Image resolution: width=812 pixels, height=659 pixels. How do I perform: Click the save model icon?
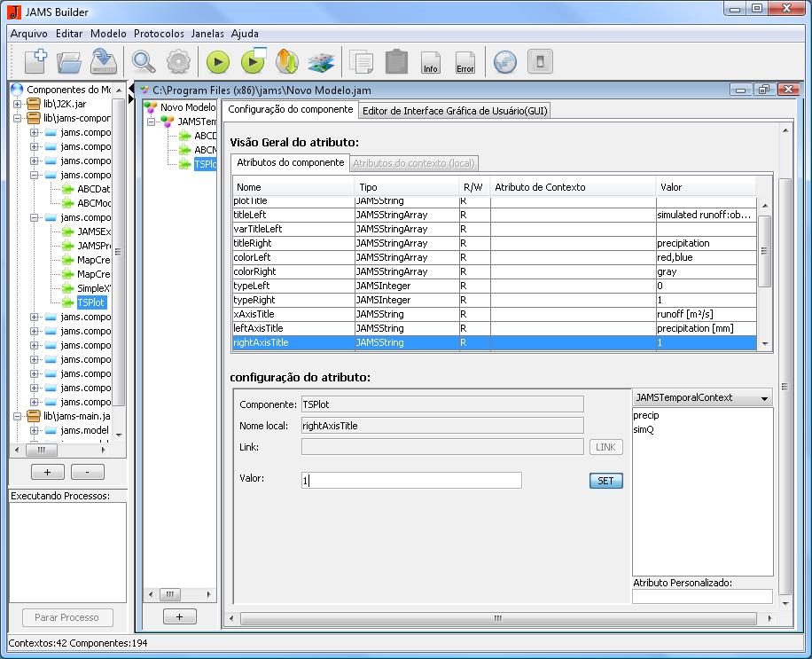pyautogui.click(x=104, y=61)
